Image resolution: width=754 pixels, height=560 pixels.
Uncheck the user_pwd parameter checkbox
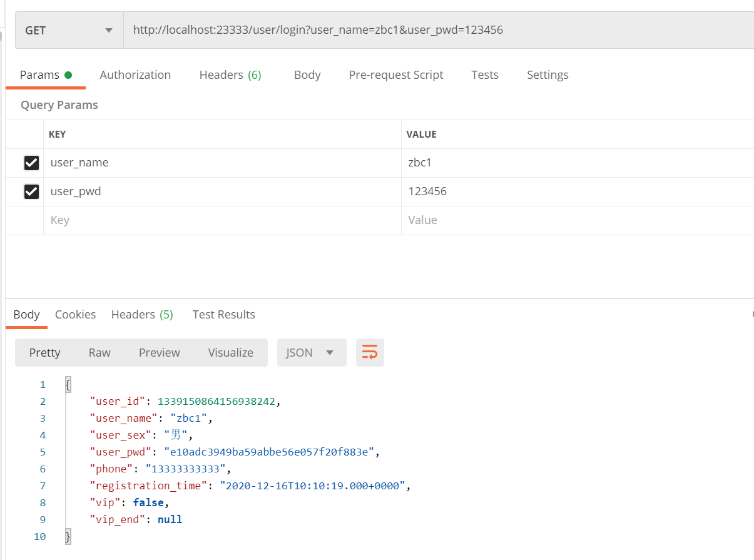(31, 191)
